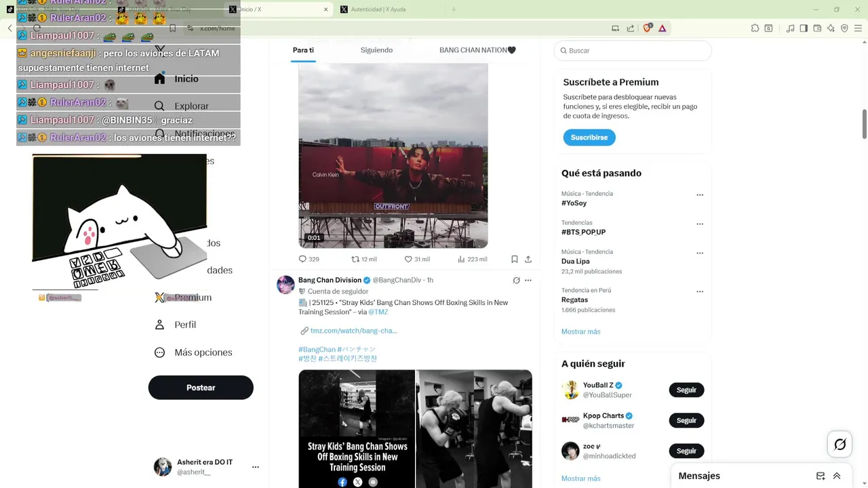The image size is (868, 488).
Task: Open the Perfil page from the sidebar
Action: point(175,325)
